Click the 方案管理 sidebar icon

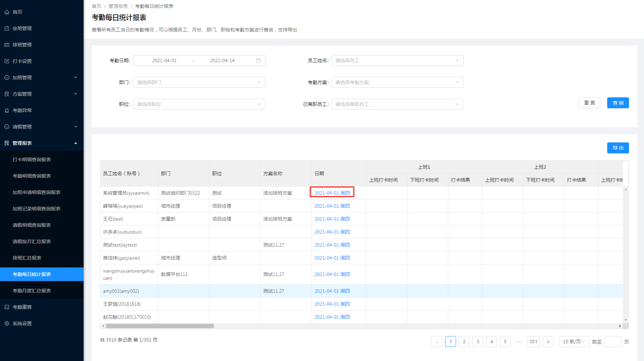pyautogui.click(x=7, y=94)
